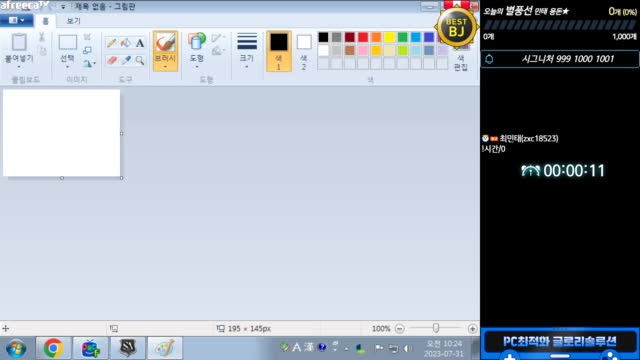Select the Pencil tool
This screenshot has height=360, width=640.
coord(111,42)
